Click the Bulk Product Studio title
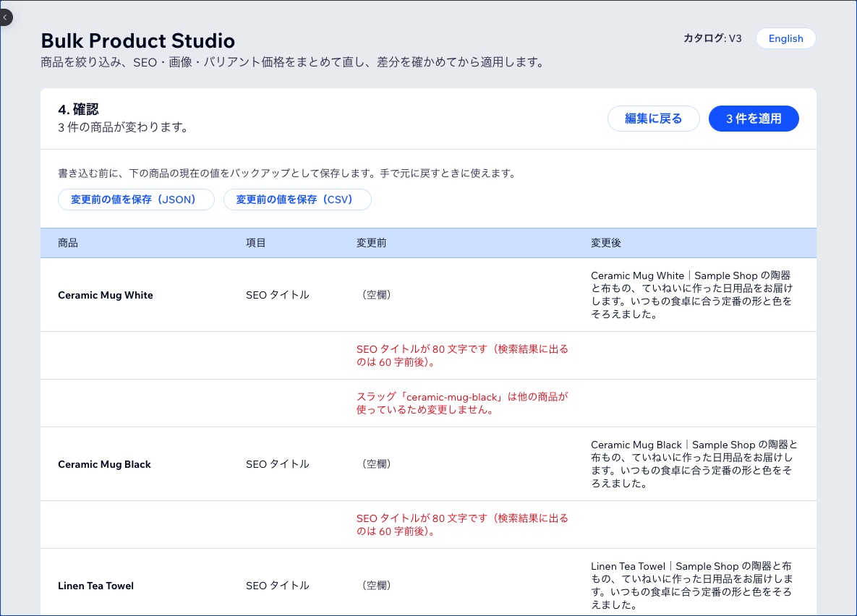Screen dimensions: 857x616 coord(137,40)
